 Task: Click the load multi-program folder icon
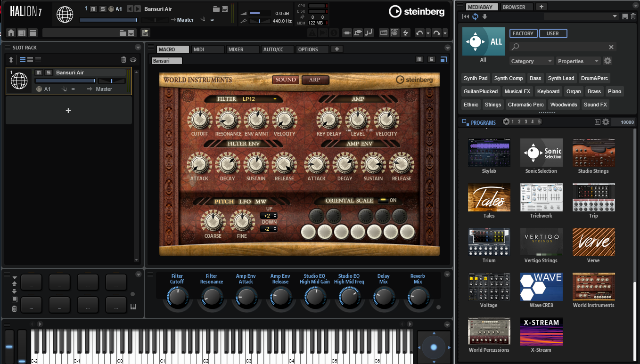pyautogui.click(x=123, y=33)
